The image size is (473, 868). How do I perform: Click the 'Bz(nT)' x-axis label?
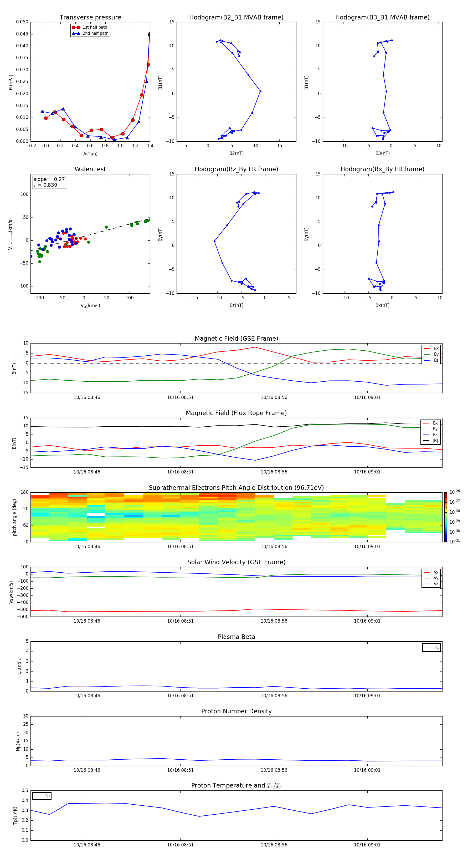click(236, 305)
